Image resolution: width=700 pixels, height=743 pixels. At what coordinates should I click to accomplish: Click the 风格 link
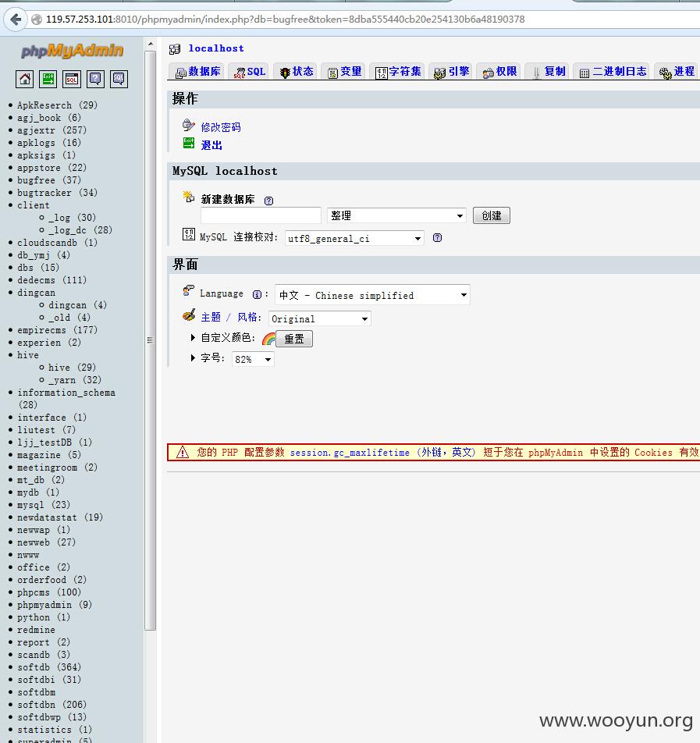coord(247,317)
